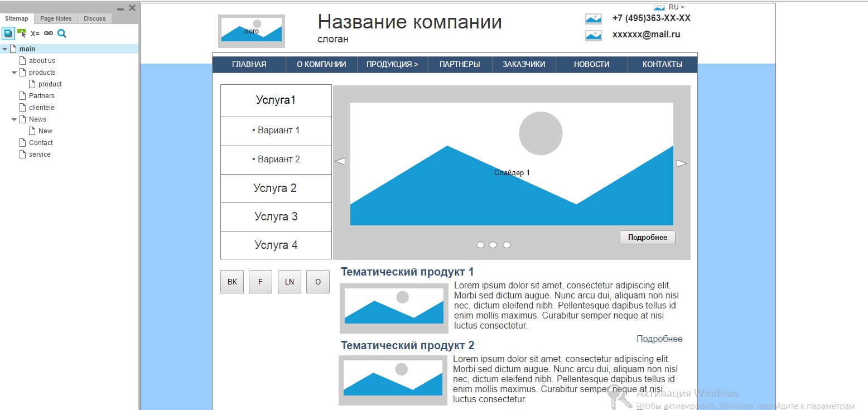
Task: Open the New child page in sitemap
Action: coord(45,131)
